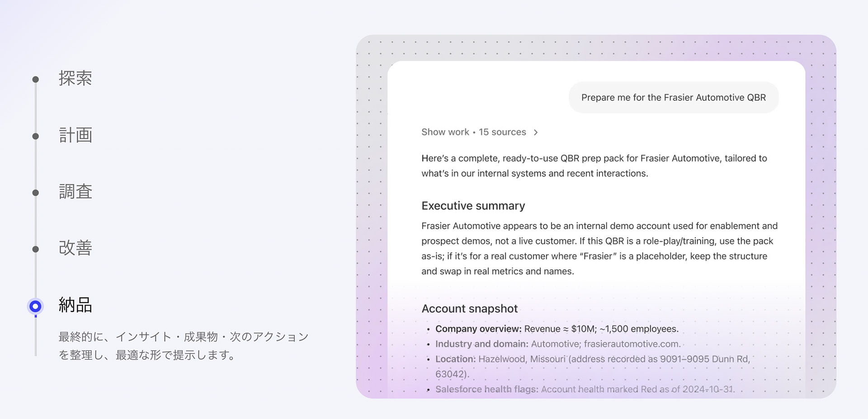Open the 15 sources list

click(x=503, y=132)
